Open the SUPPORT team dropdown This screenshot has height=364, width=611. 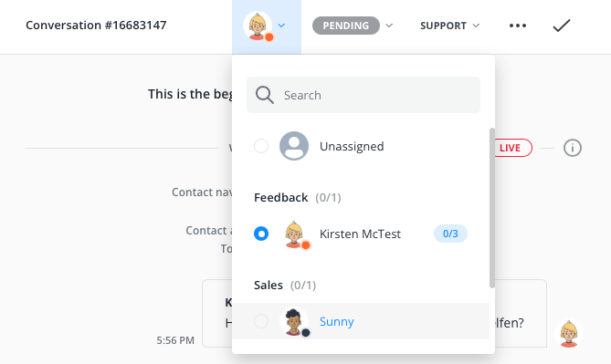tap(449, 26)
